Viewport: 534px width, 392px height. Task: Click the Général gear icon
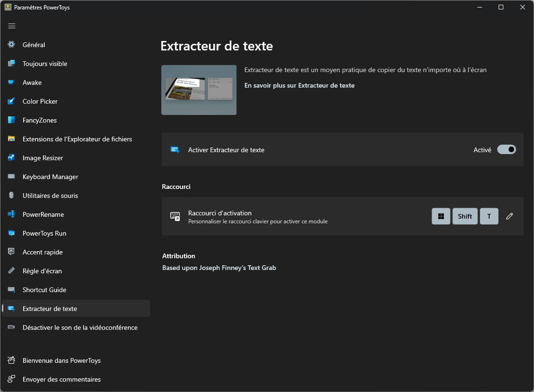(x=11, y=45)
